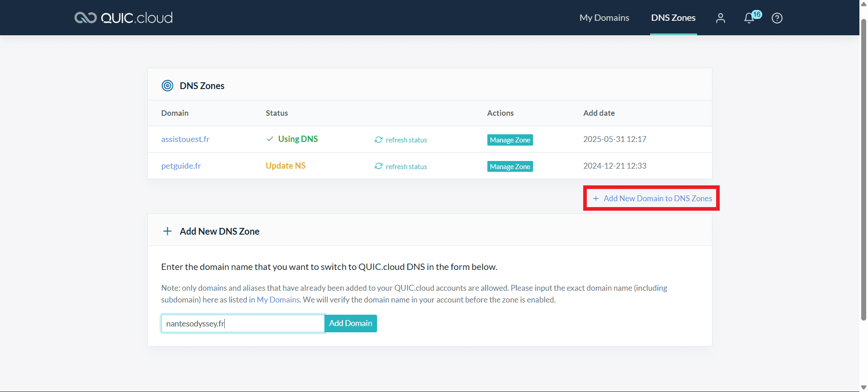
Task: Manage Zone for petguide.fr
Action: tap(509, 167)
